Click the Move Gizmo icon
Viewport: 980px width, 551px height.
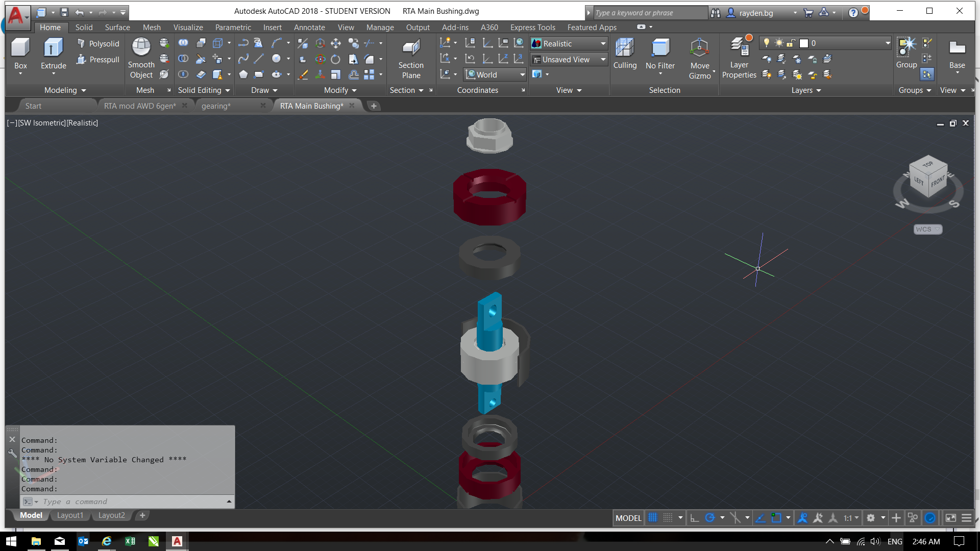click(699, 47)
